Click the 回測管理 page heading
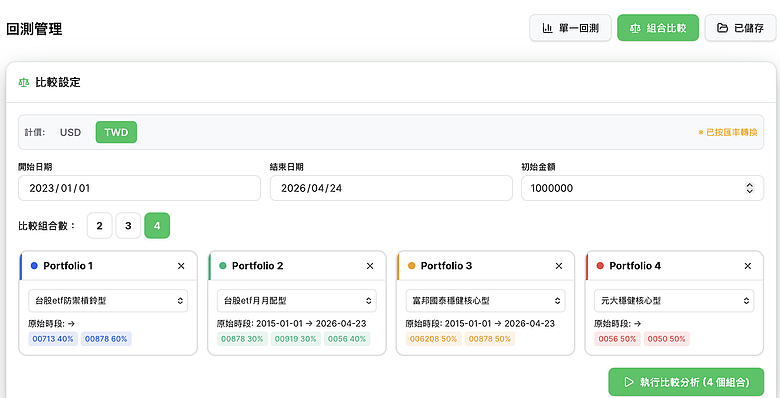 pos(34,29)
